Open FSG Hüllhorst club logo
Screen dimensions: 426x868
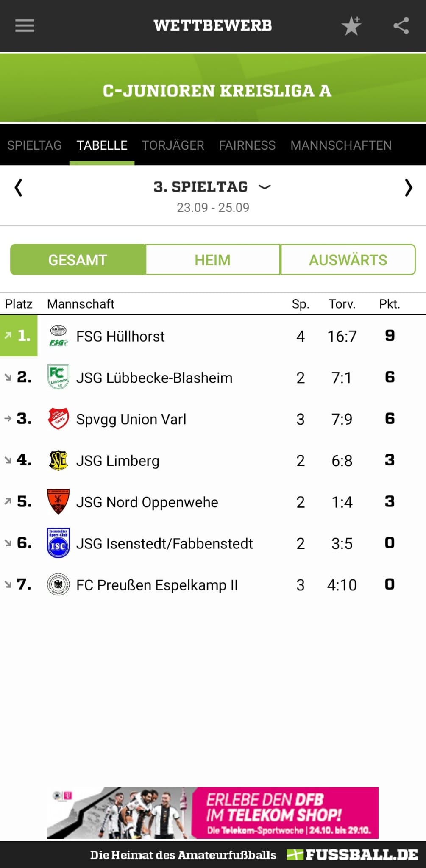click(58, 336)
